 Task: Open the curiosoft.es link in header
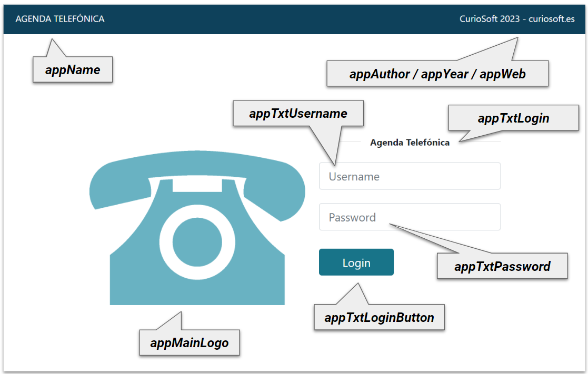[x=552, y=19]
